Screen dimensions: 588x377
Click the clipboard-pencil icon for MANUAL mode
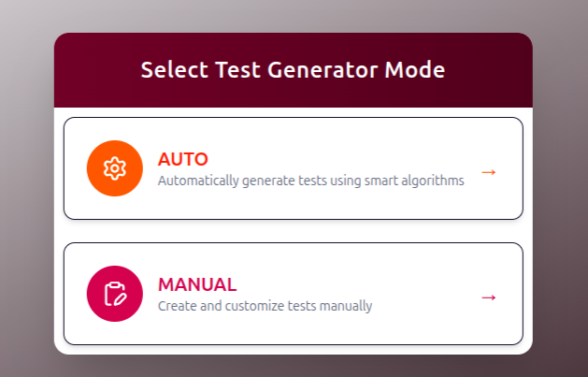pyautogui.click(x=115, y=294)
